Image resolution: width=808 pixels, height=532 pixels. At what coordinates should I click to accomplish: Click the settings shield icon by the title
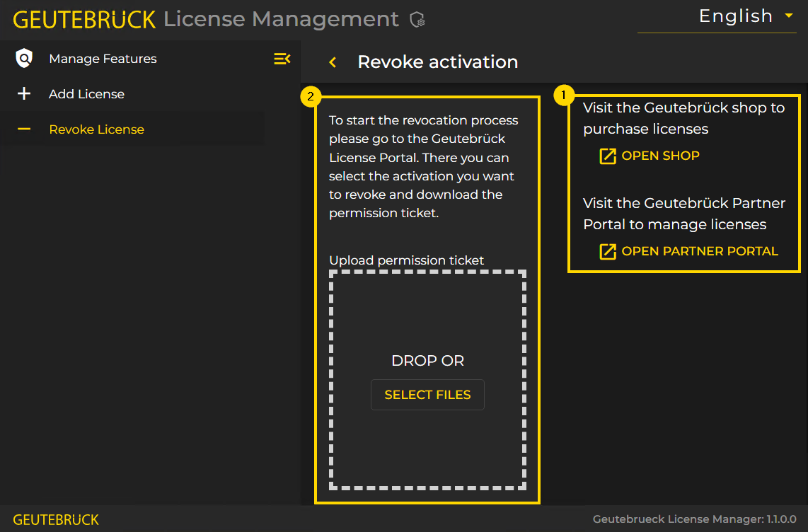click(417, 20)
